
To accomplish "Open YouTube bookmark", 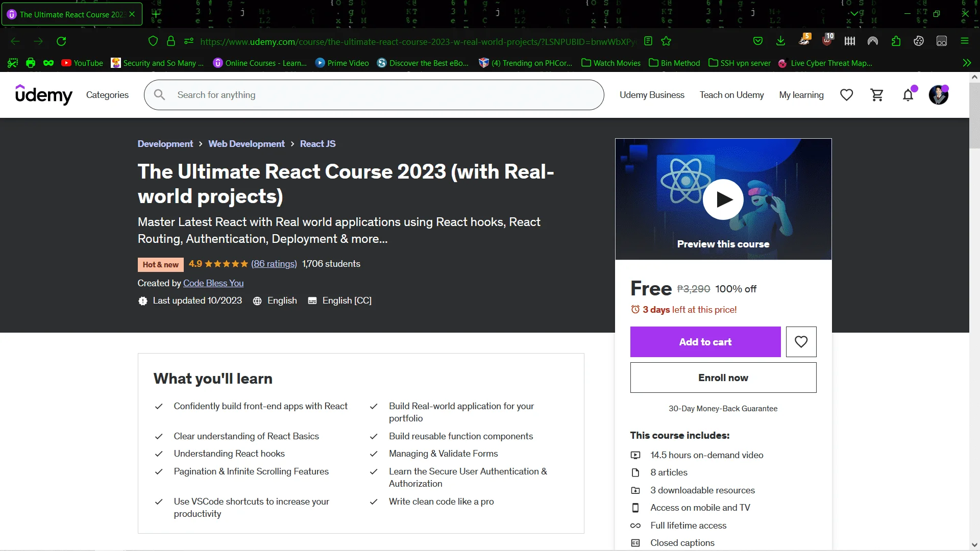I will coord(82,63).
